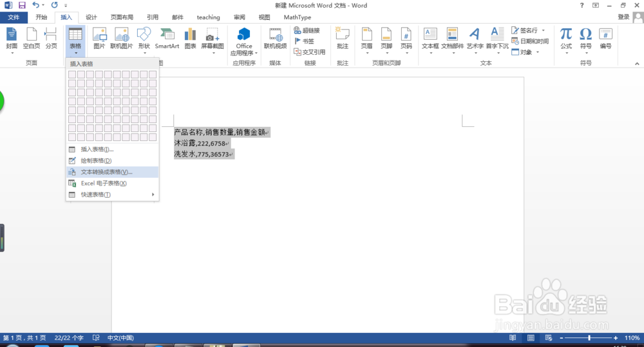The width and height of the screenshot is (644, 347).
Task: Insert a text box (文本框)
Action: pos(430,41)
